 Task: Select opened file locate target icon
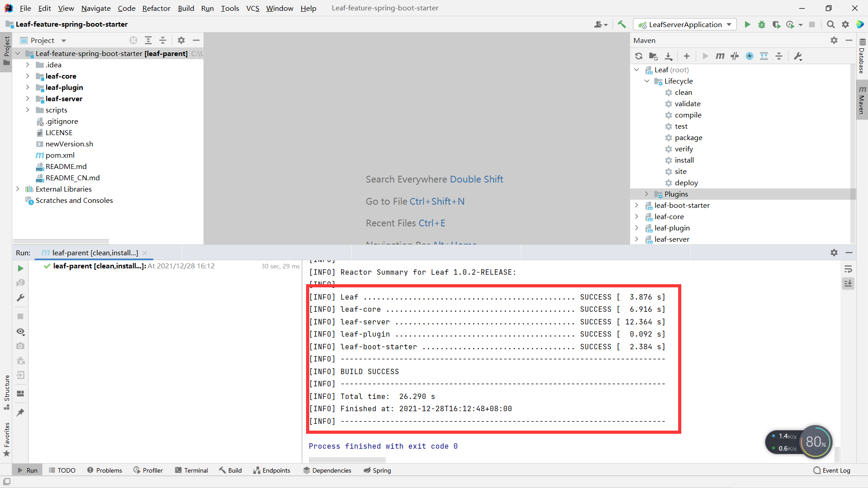[x=133, y=40]
